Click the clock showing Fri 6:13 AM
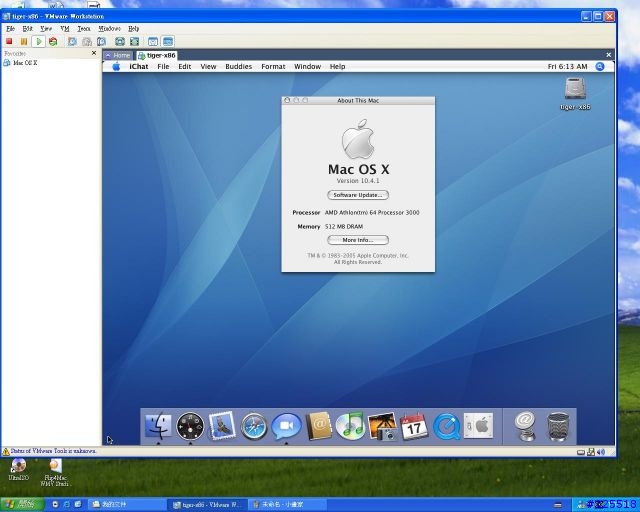 (x=567, y=67)
